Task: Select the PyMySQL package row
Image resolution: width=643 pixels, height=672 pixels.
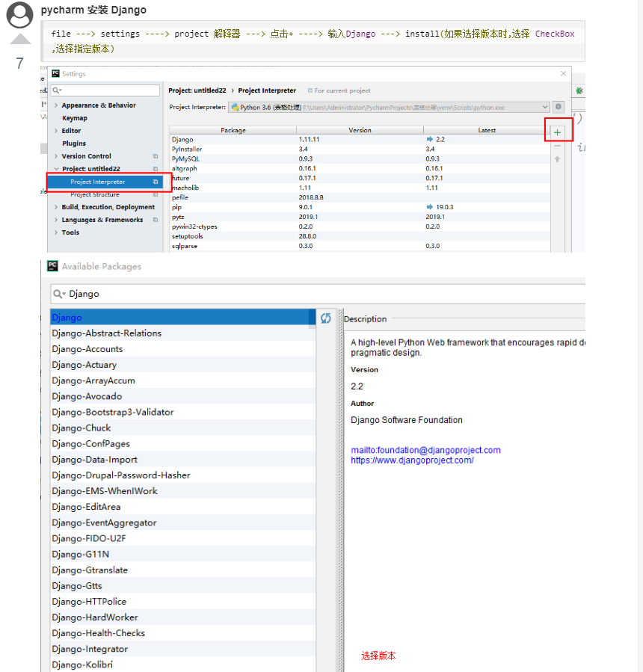Action: (360, 158)
